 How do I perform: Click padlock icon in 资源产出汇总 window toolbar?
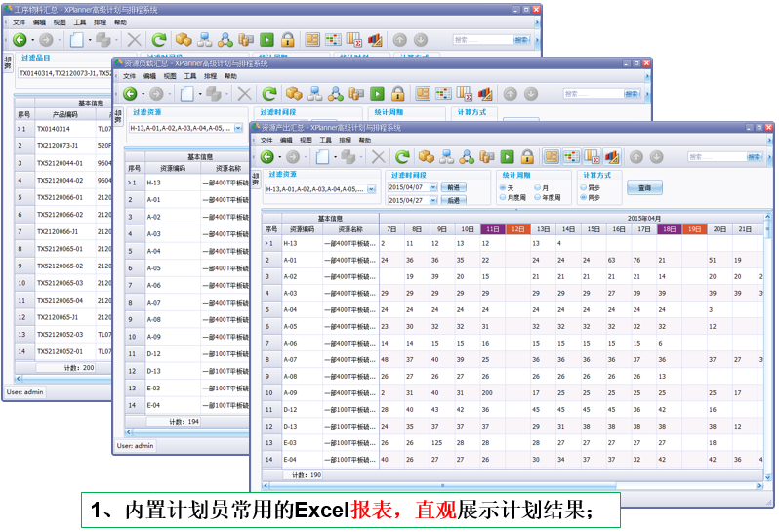527,157
